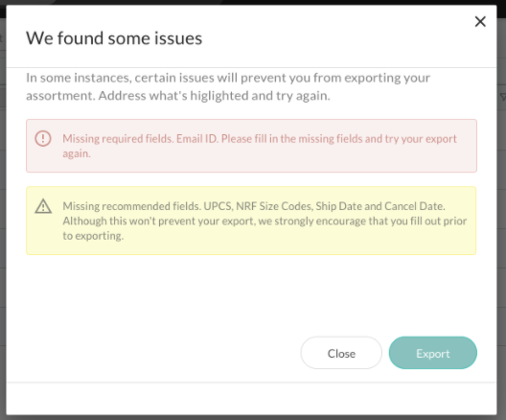
Task: Click 'to exporting.' last line of warning
Action: (93, 236)
